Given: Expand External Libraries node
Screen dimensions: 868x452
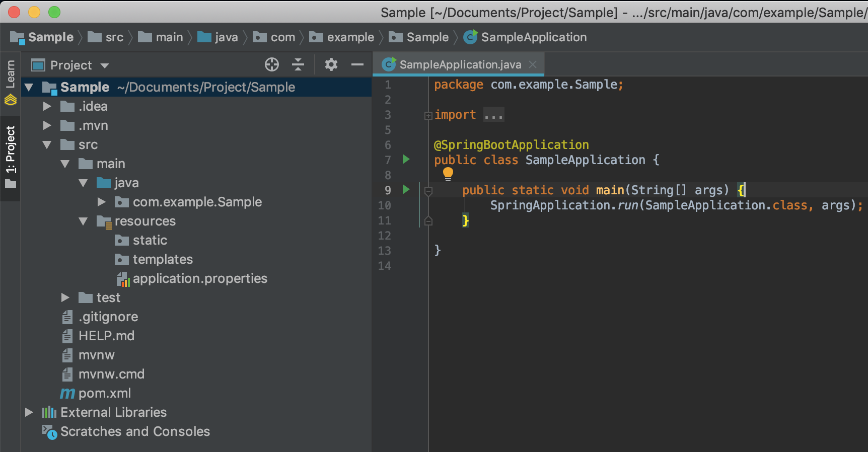Looking at the screenshot, I should tap(29, 412).
